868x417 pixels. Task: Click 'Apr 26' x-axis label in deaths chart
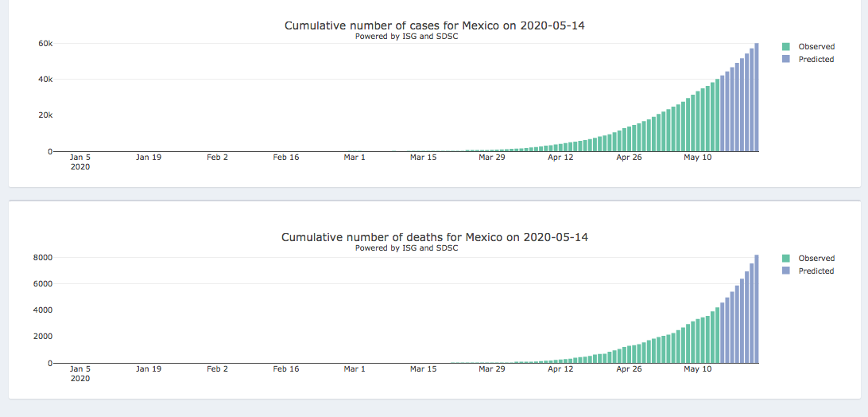point(629,369)
